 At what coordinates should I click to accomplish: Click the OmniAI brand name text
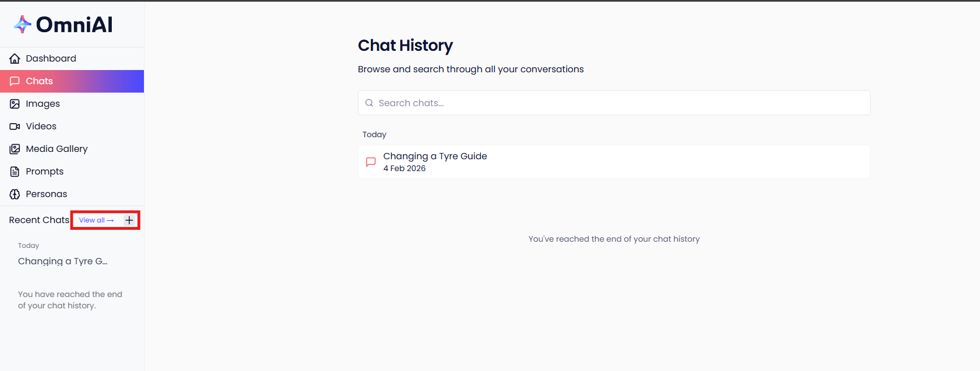74,25
